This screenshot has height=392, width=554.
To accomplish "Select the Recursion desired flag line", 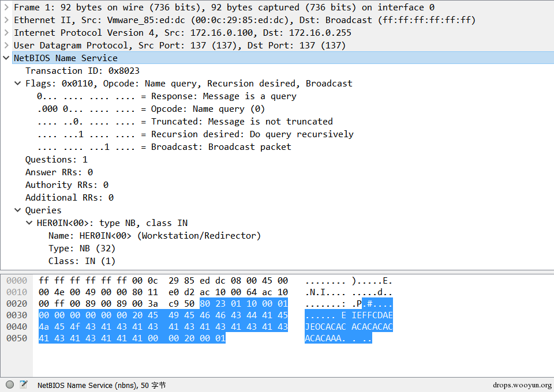I will 196,134.
